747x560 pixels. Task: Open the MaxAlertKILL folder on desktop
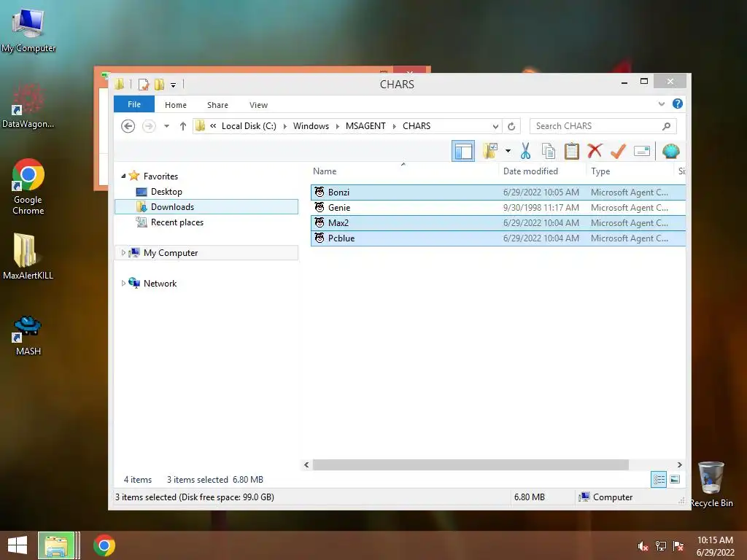[28, 257]
